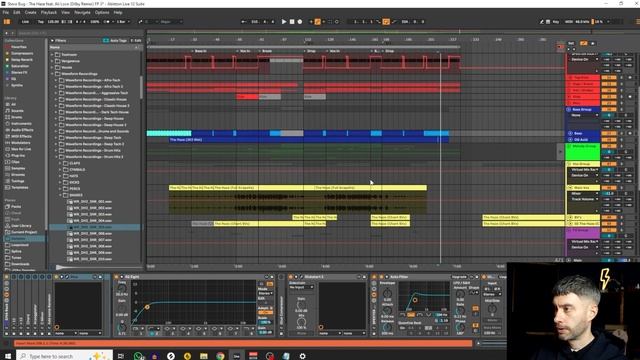Click the EQ Eight filter point 1

pos(147,307)
